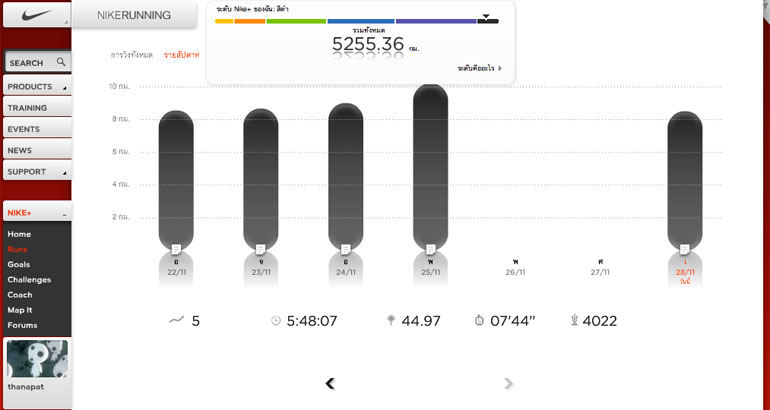Click the average pace stopwatch icon
Image resolution: width=770 pixels, height=410 pixels.
[x=479, y=321]
